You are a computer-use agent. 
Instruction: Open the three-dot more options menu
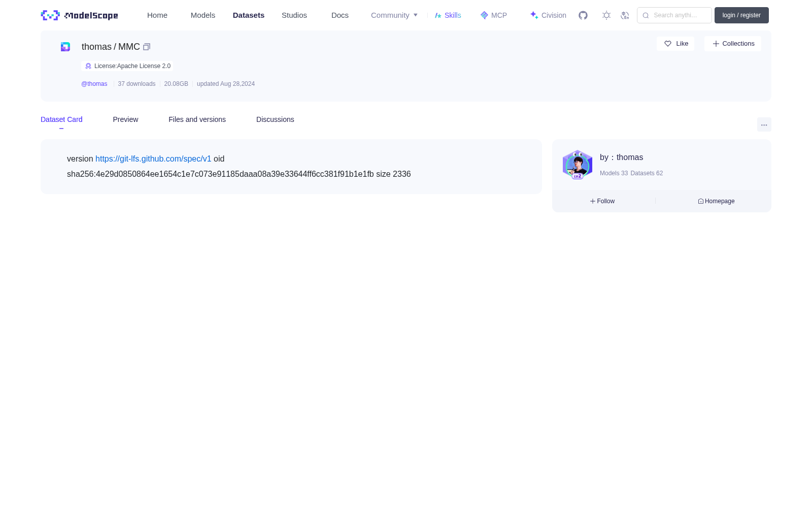tap(764, 124)
